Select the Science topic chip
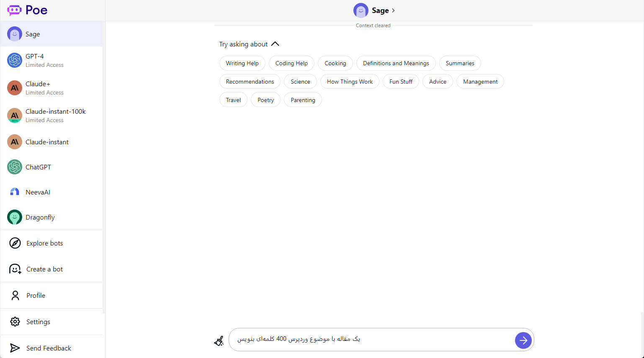 click(301, 82)
